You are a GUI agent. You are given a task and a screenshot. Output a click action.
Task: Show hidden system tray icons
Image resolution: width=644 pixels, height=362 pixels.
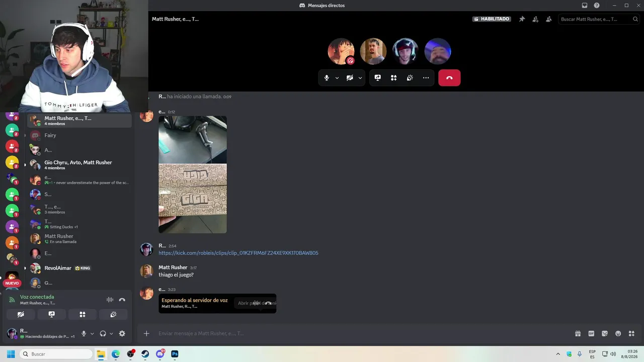[x=558, y=354]
